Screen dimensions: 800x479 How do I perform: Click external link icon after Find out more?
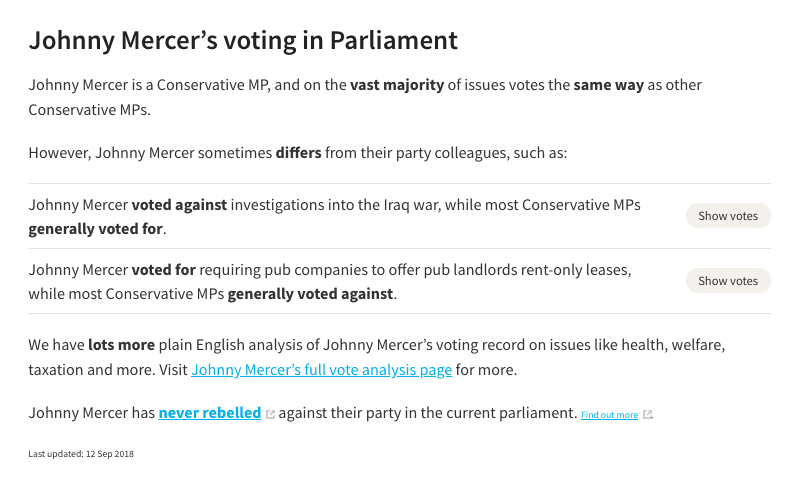point(647,415)
